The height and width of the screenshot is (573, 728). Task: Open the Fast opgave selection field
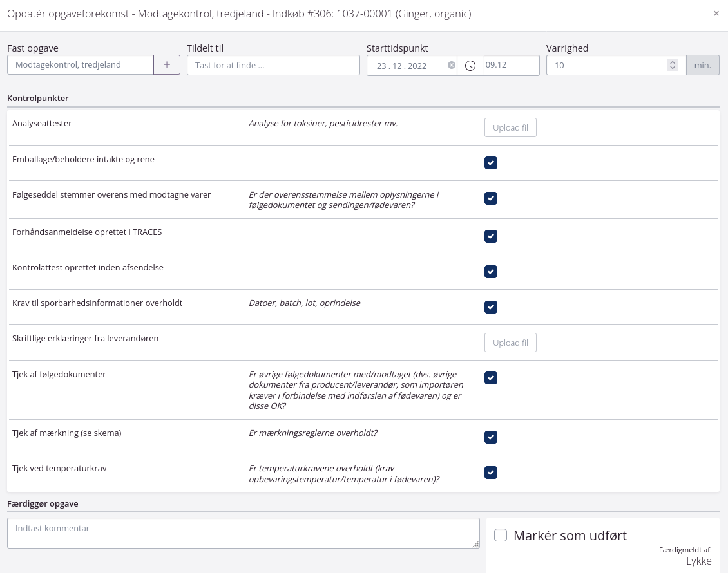tap(81, 65)
